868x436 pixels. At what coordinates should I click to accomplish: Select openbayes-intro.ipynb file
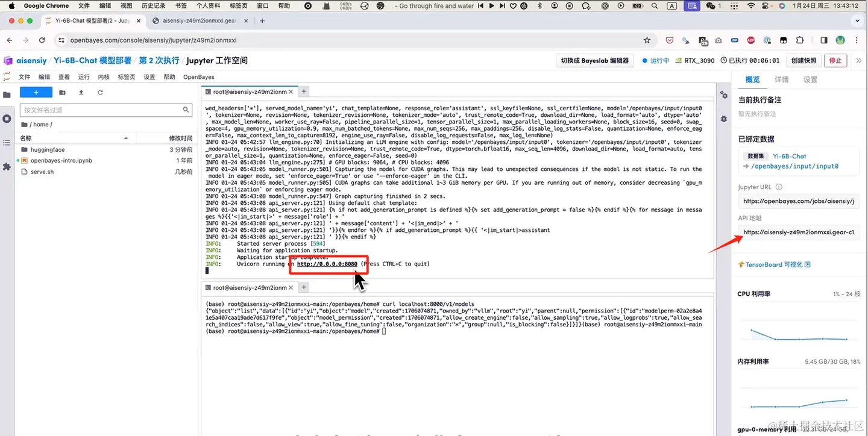[x=107, y=160]
